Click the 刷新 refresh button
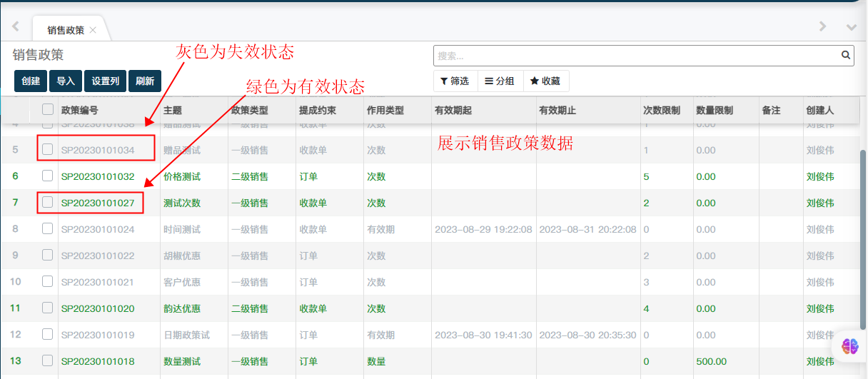The image size is (868, 379). pos(144,81)
